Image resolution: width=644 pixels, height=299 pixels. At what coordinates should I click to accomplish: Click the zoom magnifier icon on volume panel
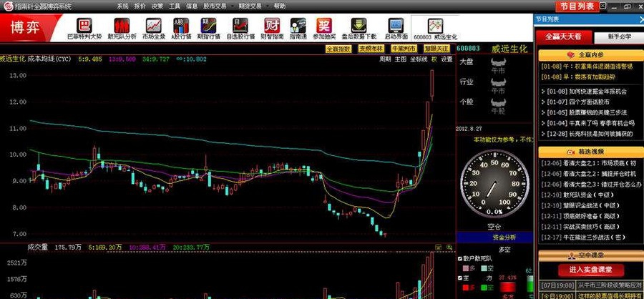pyautogui.click(x=449, y=247)
